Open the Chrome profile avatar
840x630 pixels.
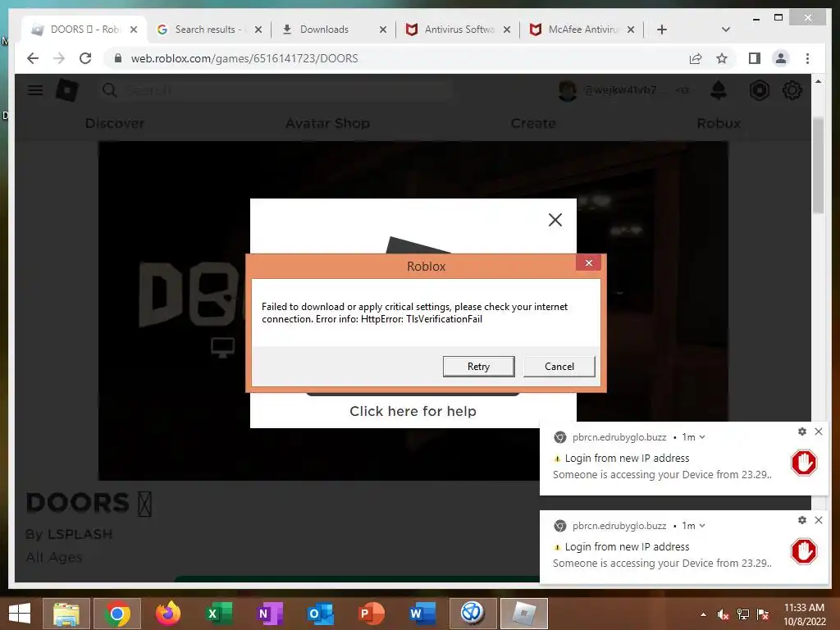pos(781,58)
